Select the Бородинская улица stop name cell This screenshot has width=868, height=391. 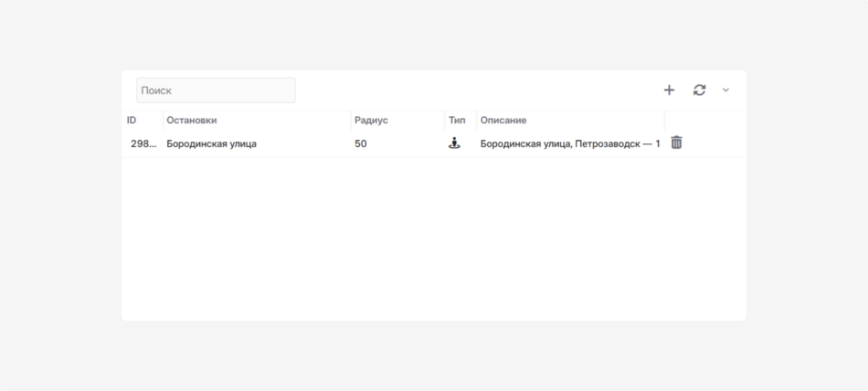212,143
